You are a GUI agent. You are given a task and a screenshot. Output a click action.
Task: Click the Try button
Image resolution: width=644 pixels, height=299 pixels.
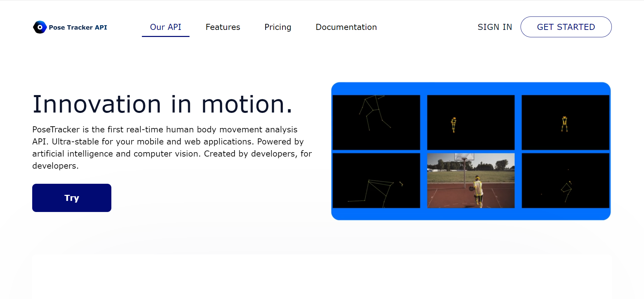tap(72, 198)
